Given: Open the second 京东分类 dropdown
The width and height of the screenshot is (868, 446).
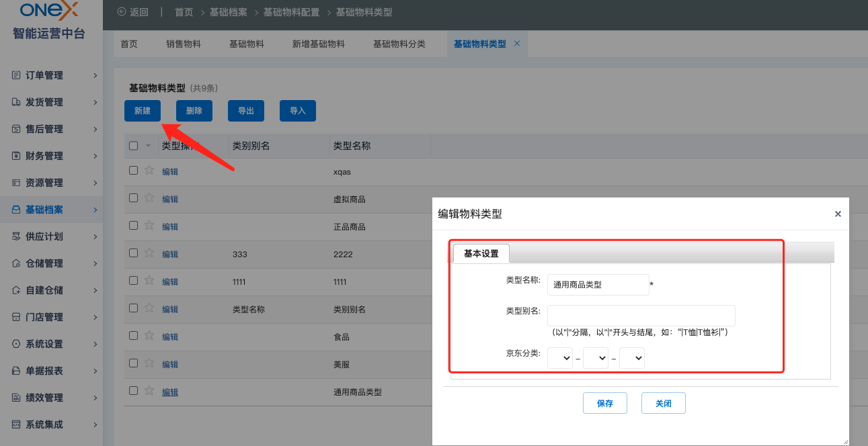Looking at the screenshot, I should coord(596,358).
